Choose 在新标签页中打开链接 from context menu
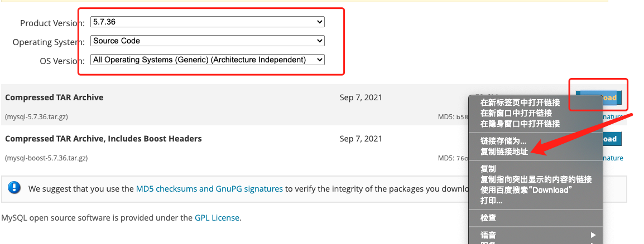The width and height of the screenshot is (644, 244). pos(520,103)
